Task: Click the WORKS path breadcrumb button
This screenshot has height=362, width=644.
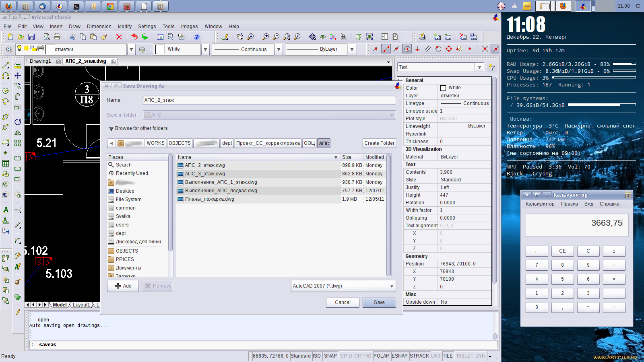Action: (x=155, y=143)
